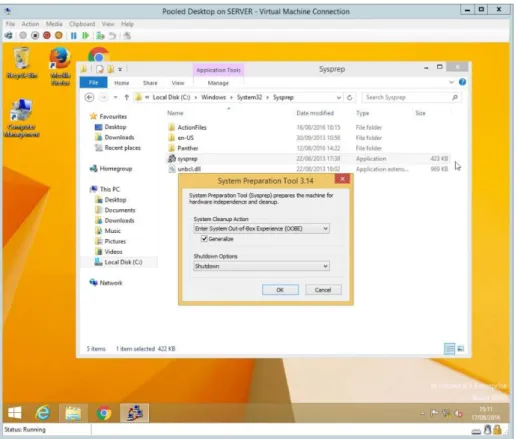Open File Explorer taskbar icon

click(x=73, y=413)
